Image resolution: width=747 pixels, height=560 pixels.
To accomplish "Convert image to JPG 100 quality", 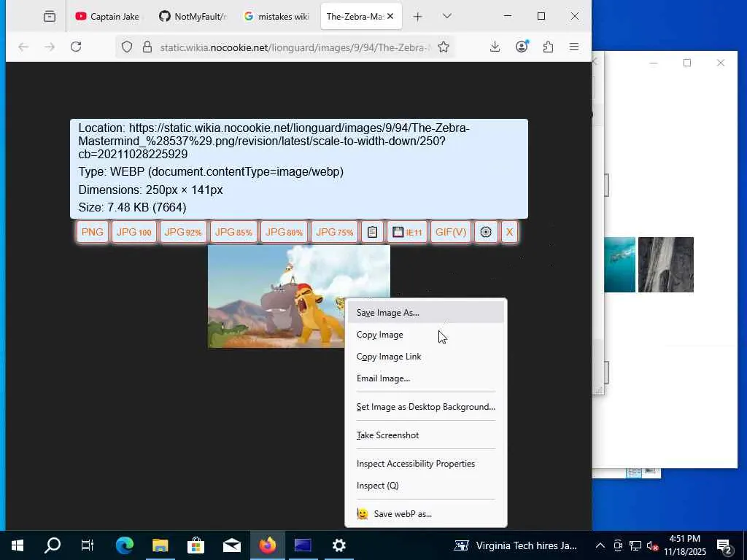I will point(134,232).
